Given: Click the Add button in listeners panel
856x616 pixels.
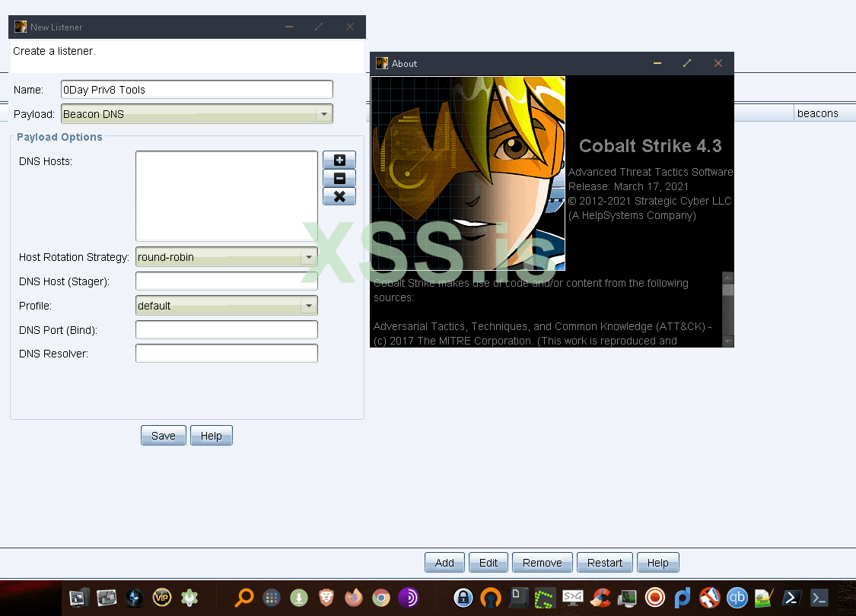Looking at the screenshot, I should (x=444, y=563).
